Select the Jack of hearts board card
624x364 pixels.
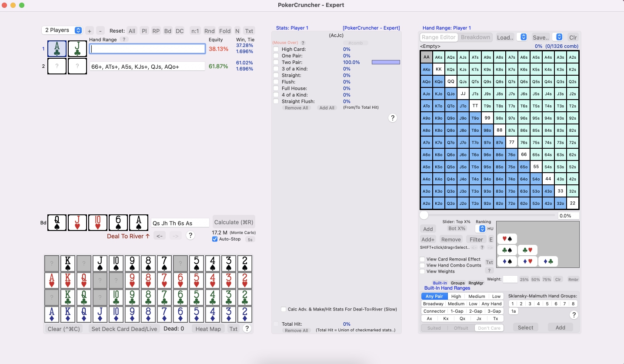[77, 223]
